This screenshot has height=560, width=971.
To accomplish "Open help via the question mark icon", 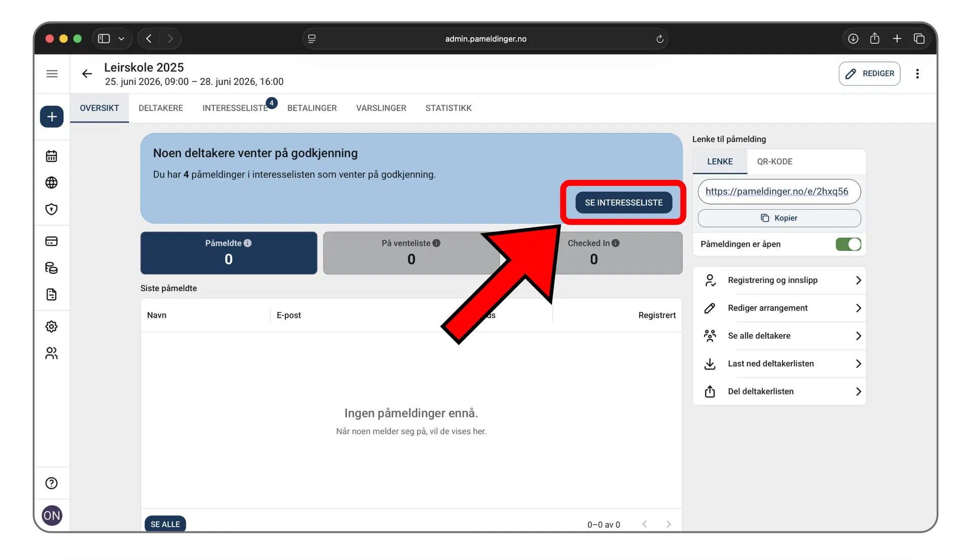I will (51, 483).
